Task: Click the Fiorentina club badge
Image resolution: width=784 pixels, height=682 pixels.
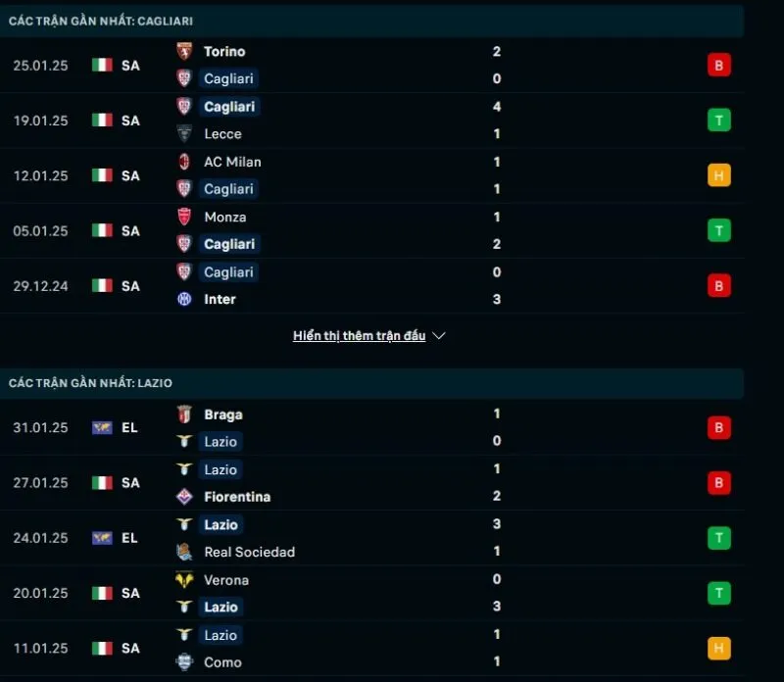Action: [184, 497]
